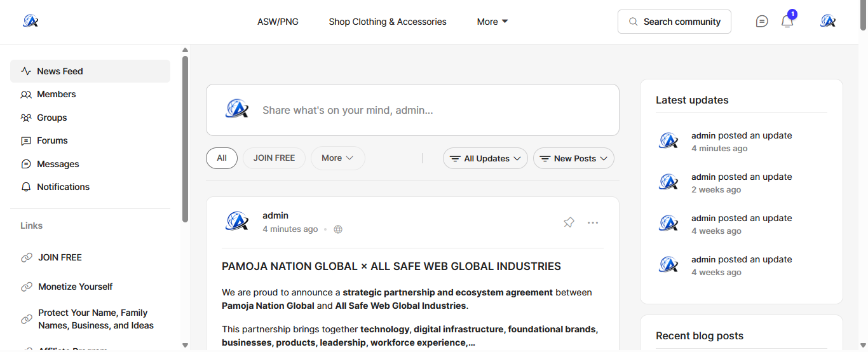Screen dimensions: 868x352
Task: Open Shop Clothing & Accessories menu item
Action: point(388,22)
